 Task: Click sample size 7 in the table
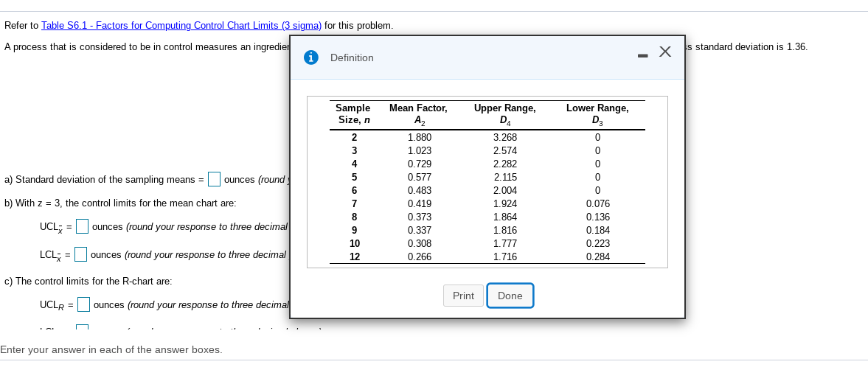[x=354, y=204]
